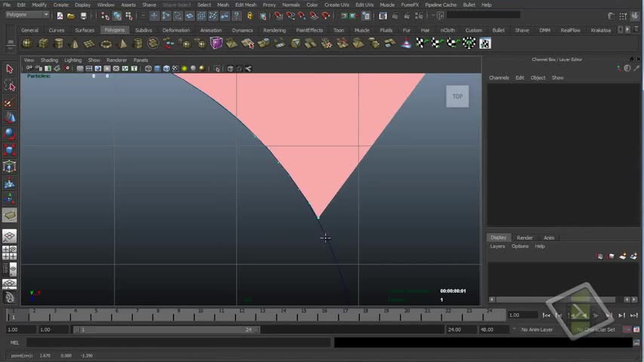
Task: Open viewport Shading menu
Action: (49, 60)
